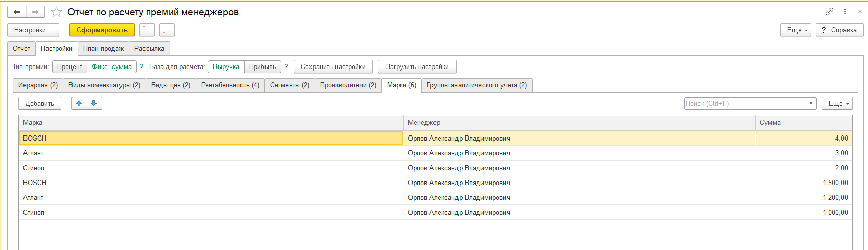Image resolution: width=868 pixels, height=250 pixels.
Task: Open the Настройки... options button
Action: [33, 30]
